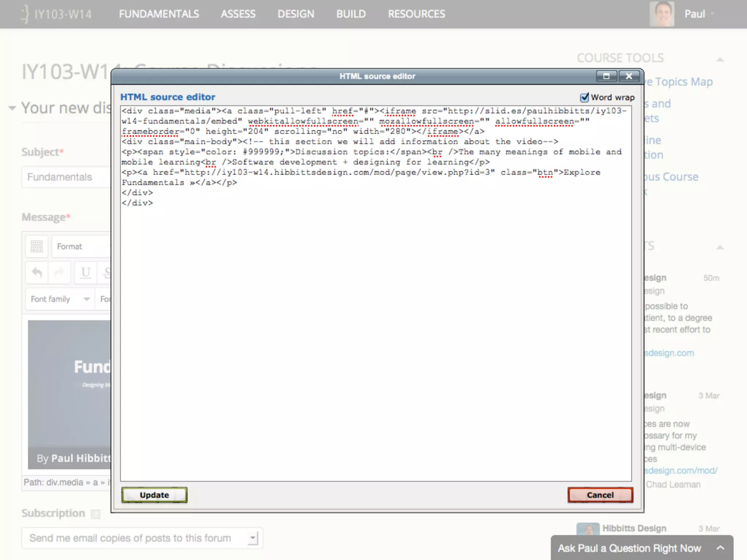Click the redo arrow in message editor

pyautogui.click(x=59, y=272)
